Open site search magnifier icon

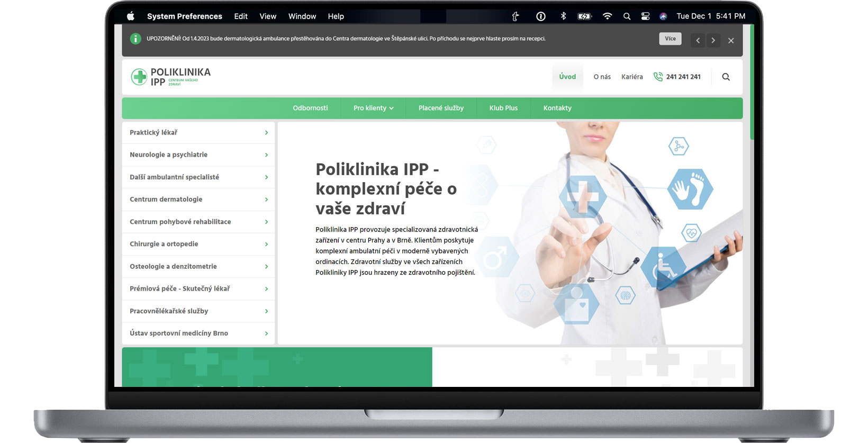click(726, 77)
